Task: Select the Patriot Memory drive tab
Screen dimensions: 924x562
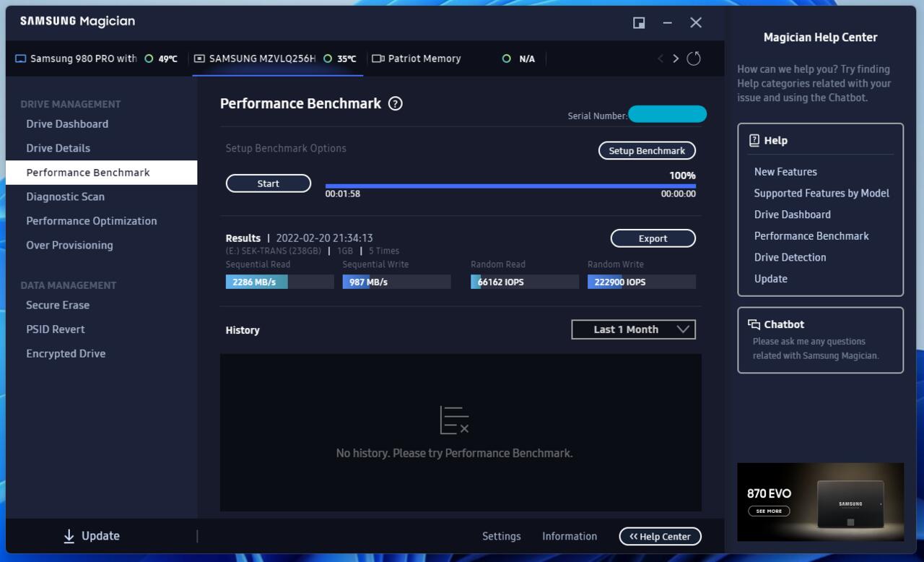Action: (x=456, y=59)
